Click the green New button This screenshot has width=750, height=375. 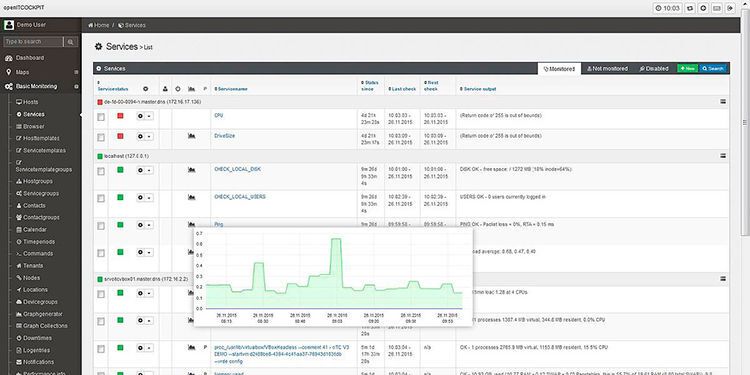click(687, 69)
